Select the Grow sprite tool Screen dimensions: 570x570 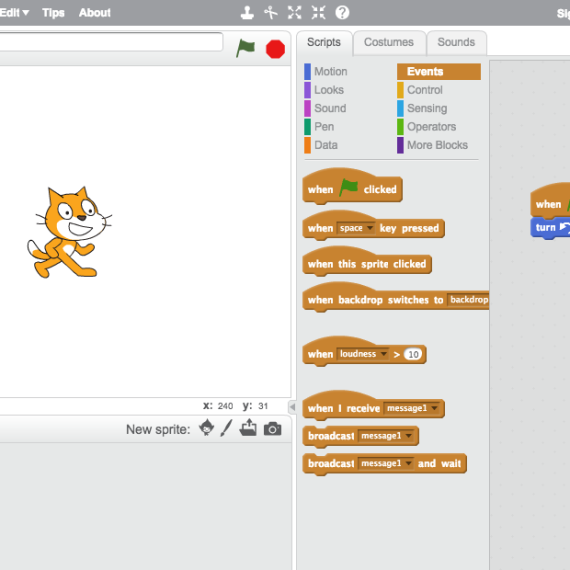pyautogui.click(x=294, y=13)
